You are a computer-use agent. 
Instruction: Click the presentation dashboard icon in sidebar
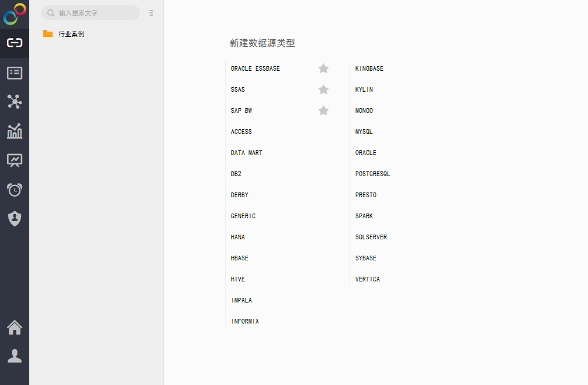click(15, 160)
